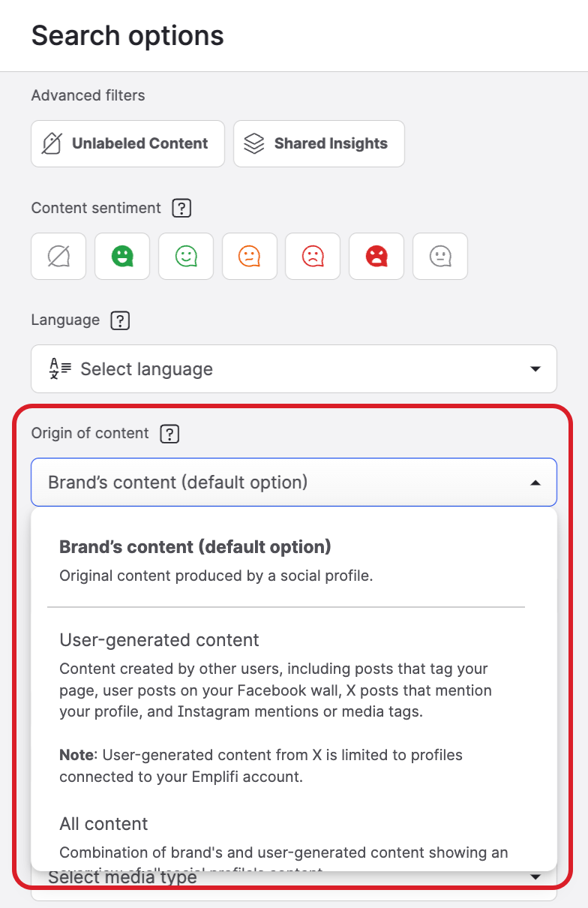
Task: Click the help icon beside Language
Action: coord(120,320)
